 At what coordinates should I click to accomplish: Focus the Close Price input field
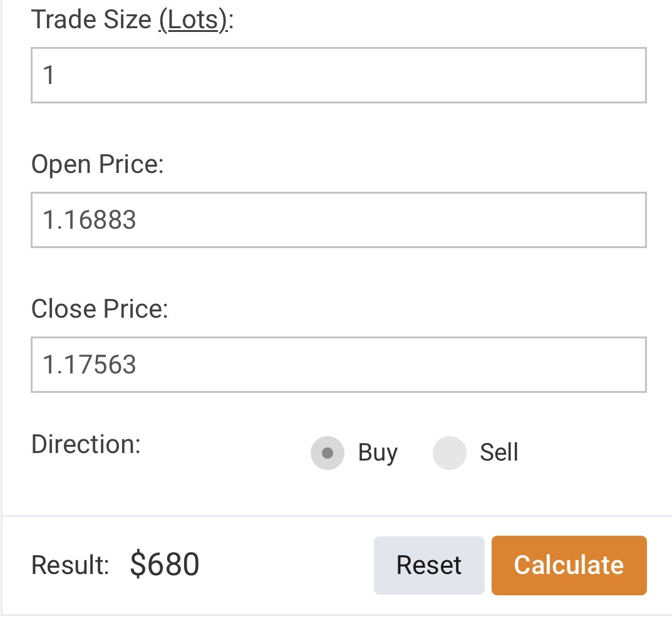coord(338,365)
